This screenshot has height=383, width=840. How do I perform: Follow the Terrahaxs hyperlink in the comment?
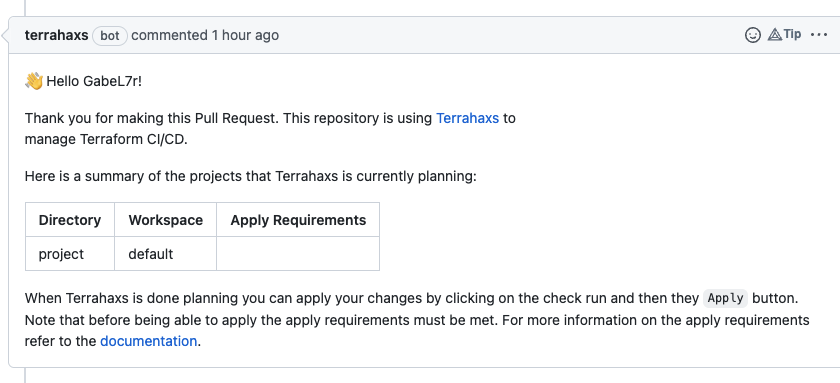[x=467, y=118]
